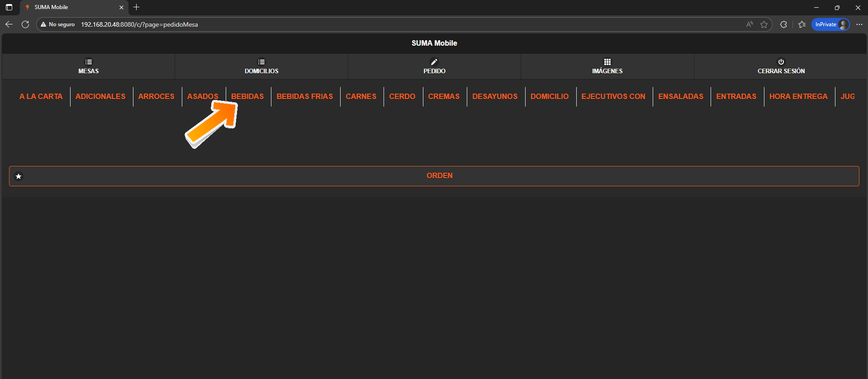Open the Domicilios list icon

261,62
